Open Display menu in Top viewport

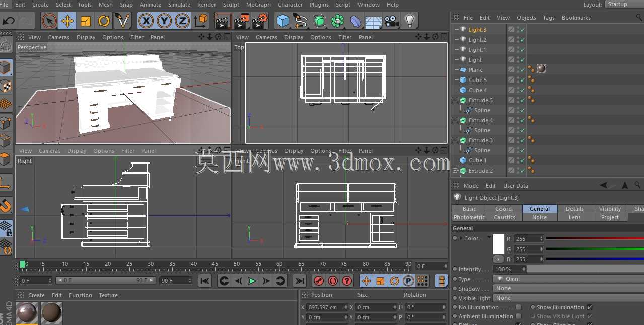tap(294, 37)
